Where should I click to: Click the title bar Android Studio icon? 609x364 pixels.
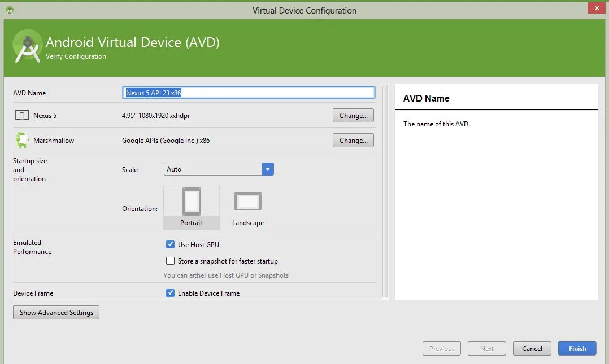pyautogui.click(x=10, y=10)
